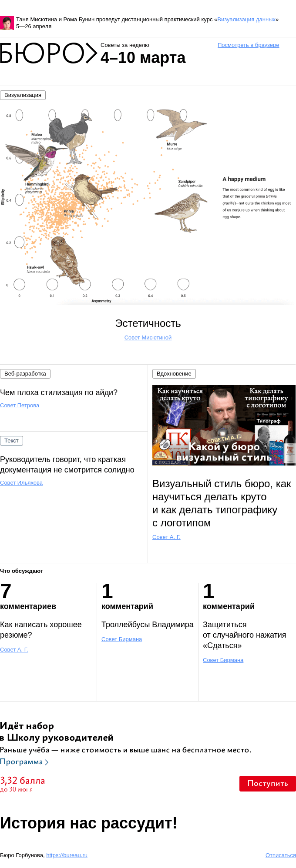Open Совет А. Г. link under Вдохновение
The image size is (296, 868).
tap(166, 537)
